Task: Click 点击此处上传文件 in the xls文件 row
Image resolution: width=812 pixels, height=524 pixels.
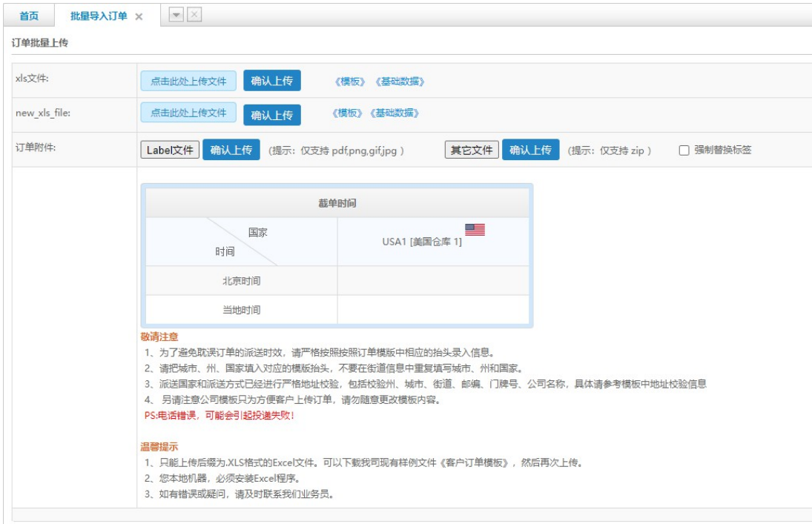Action: pyautogui.click(x=188, y=81)
